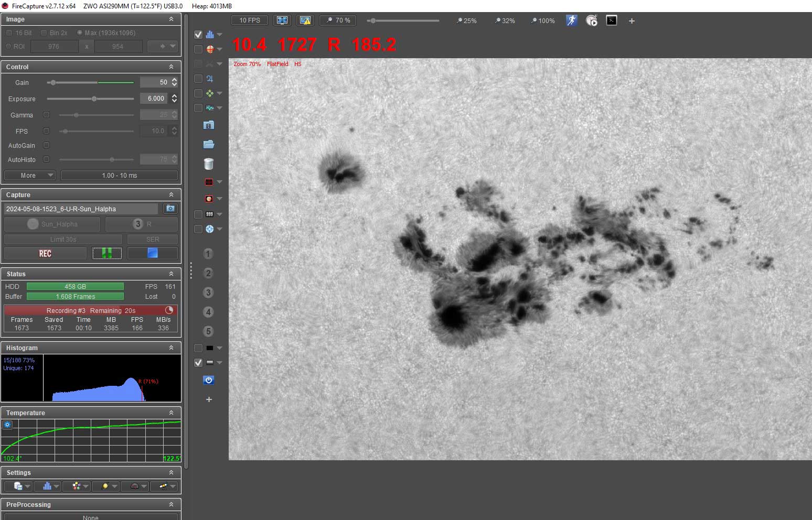Open the autorun timer icon

[x=592, y=20]
